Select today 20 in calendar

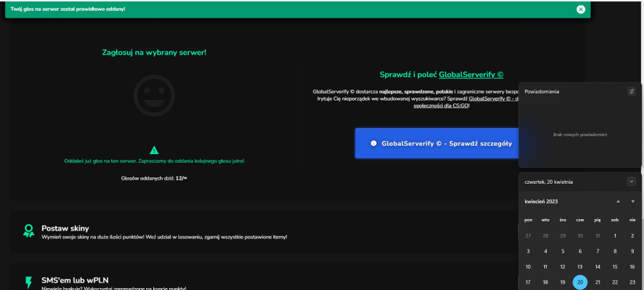580,282
